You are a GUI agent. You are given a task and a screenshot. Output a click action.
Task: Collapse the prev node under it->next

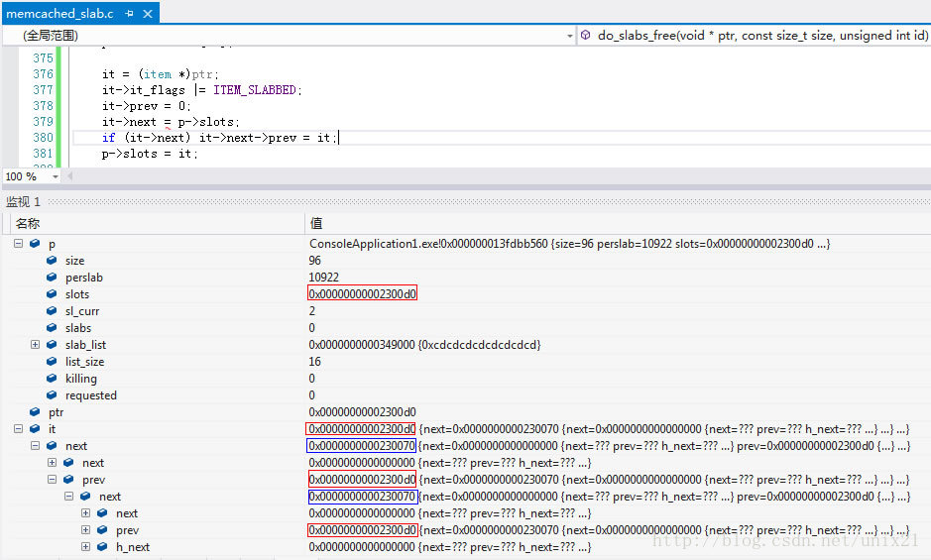(52, 480)
